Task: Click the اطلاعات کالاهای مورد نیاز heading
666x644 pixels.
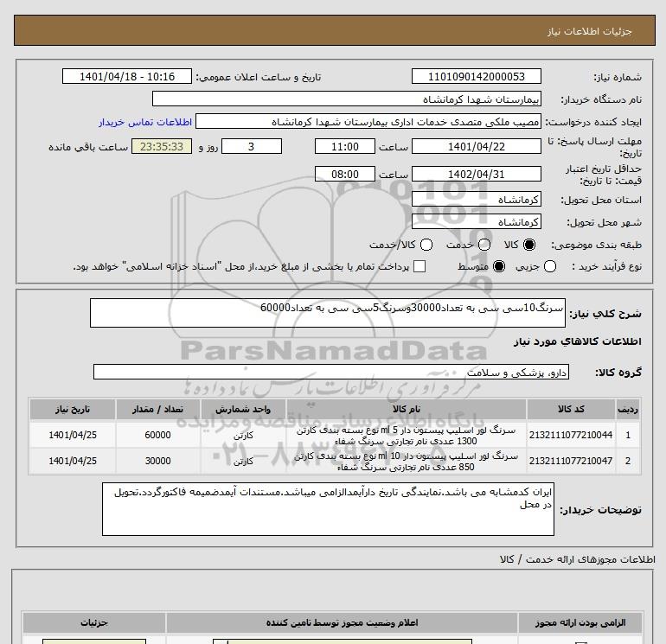Action: [577, 341]
